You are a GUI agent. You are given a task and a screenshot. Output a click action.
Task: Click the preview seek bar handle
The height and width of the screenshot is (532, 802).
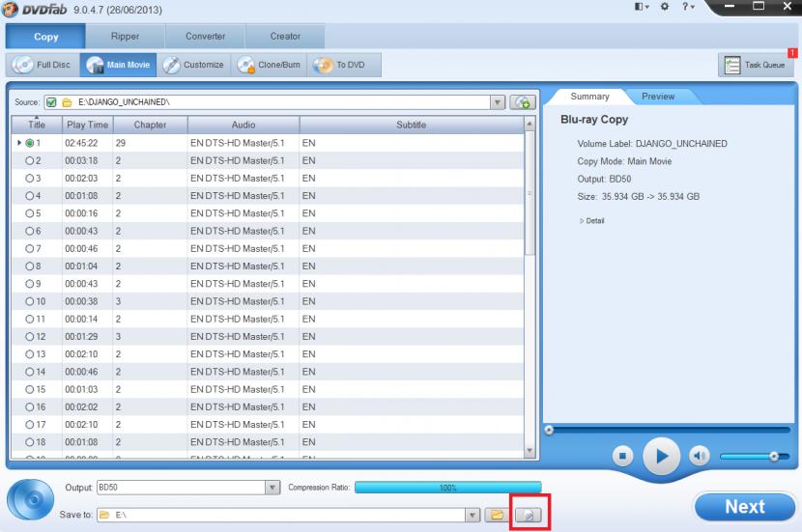549,430
